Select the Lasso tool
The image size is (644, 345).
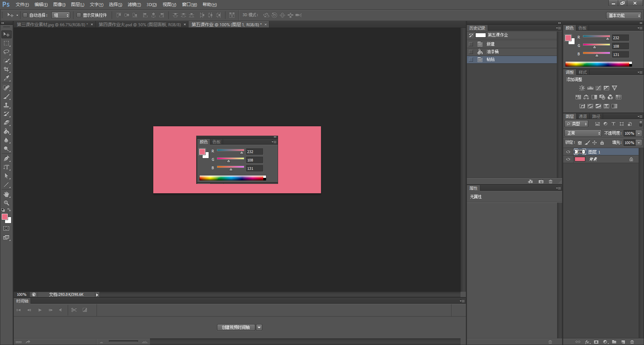(x=6, y=52)
